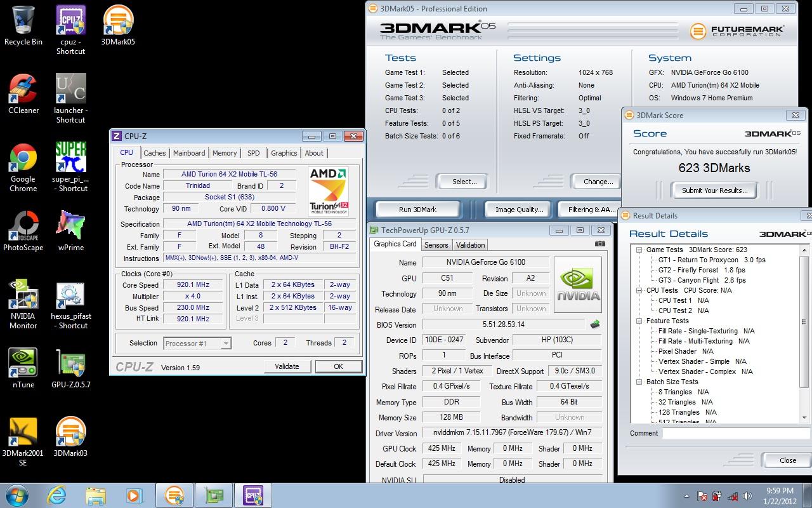Image resolution: width=812 pixels, height=508 pixels.
Task: Switch to the CPU-Z Mainboard tab
Action: pyautogui.click(x=189, y=153)
